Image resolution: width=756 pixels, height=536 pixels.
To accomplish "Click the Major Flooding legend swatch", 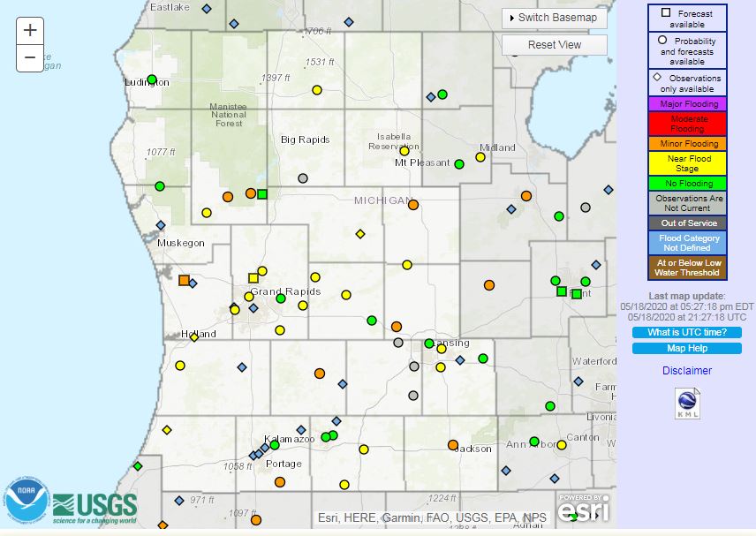I will coord(687,104).
